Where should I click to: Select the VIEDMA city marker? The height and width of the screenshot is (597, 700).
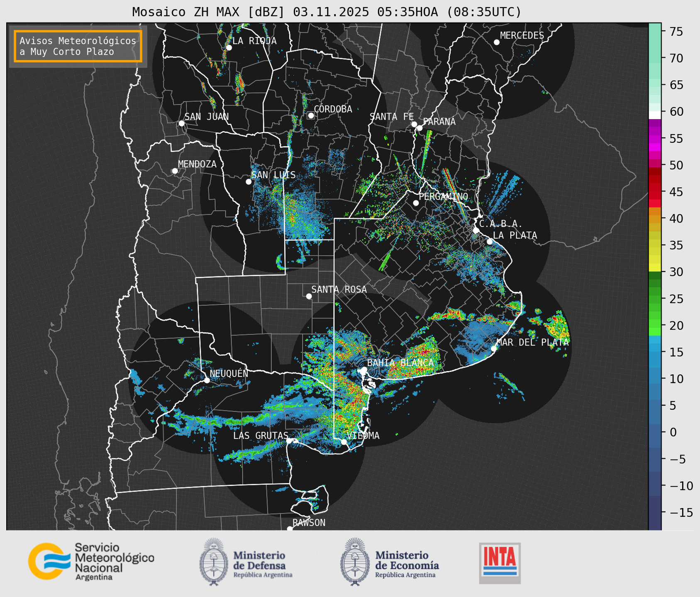coord(344,442)
